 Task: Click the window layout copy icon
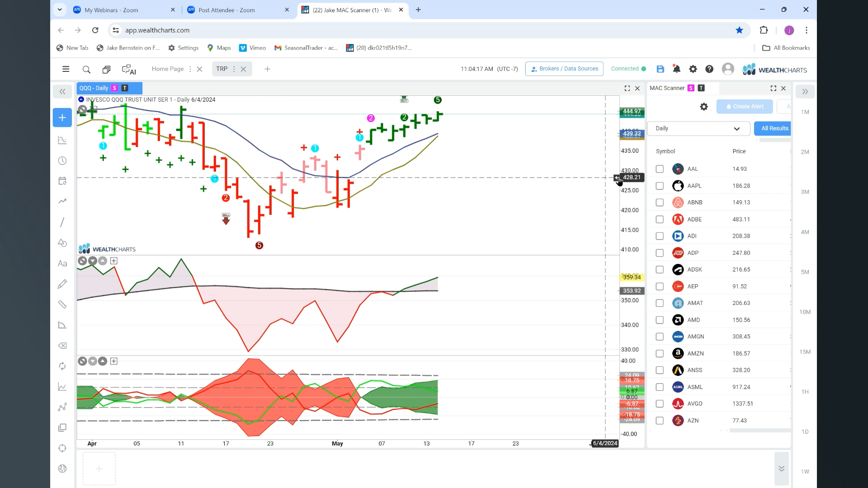tap(106, 70)
